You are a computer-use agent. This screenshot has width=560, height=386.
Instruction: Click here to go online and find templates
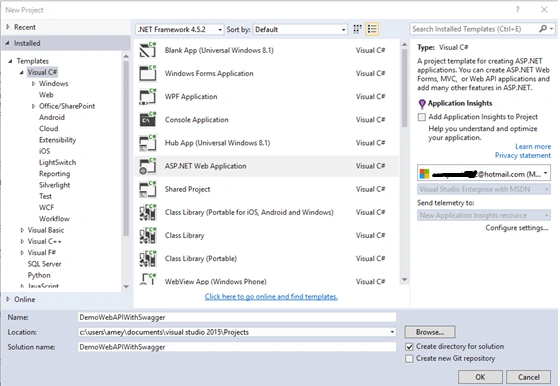[271, 296]
